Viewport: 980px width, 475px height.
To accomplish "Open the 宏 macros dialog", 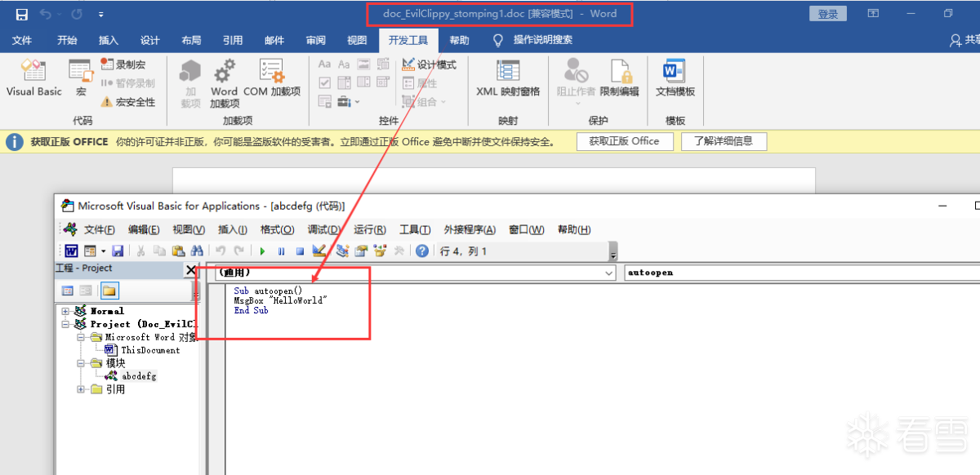I will click(x=80, y=78).
